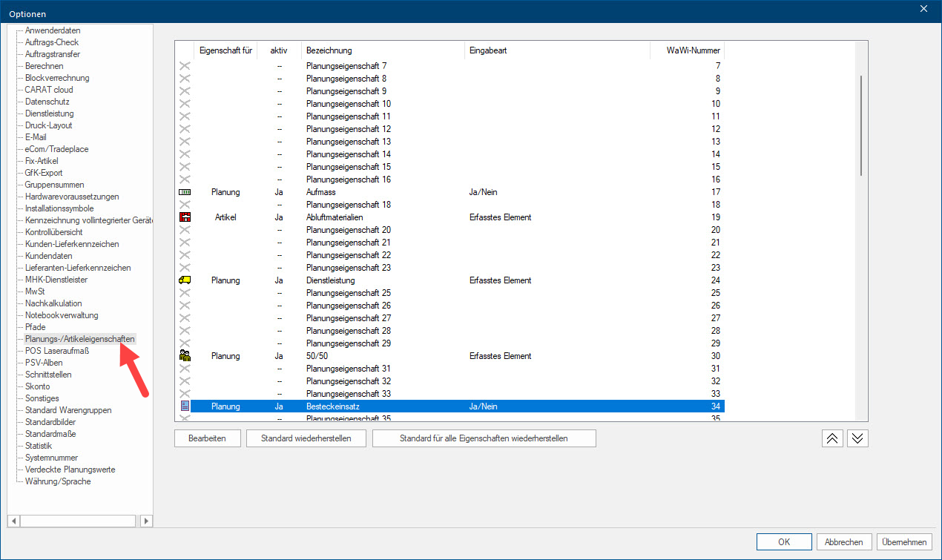Viewport: 942px width, 560px height.
Task: Move property to top with double-up arrow
Action: click(833, 438)
